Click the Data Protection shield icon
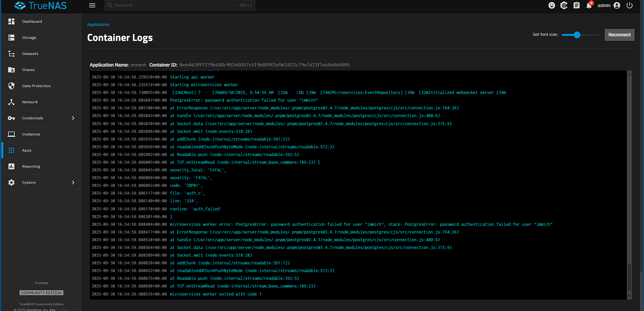This screenshot has width=644, height=311. pyautogui.click(x=11, y=86)
